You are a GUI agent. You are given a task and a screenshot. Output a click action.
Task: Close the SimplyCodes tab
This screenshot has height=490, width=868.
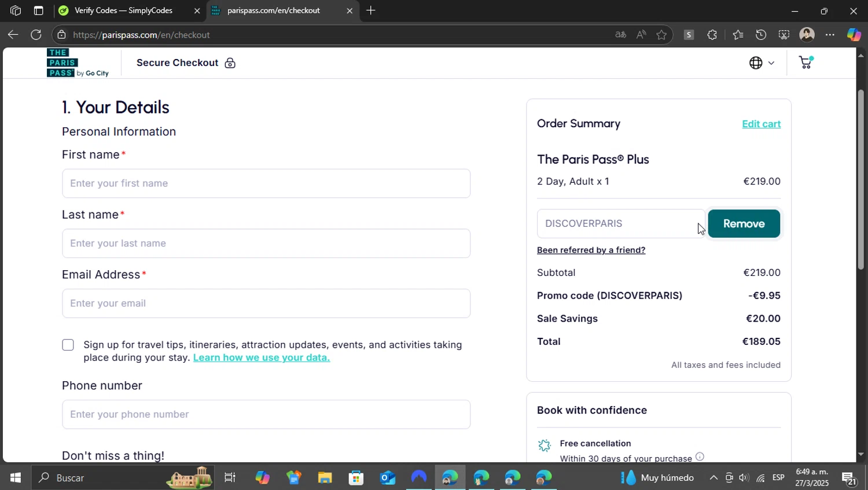pyautogui.click(x=197, y=10)
